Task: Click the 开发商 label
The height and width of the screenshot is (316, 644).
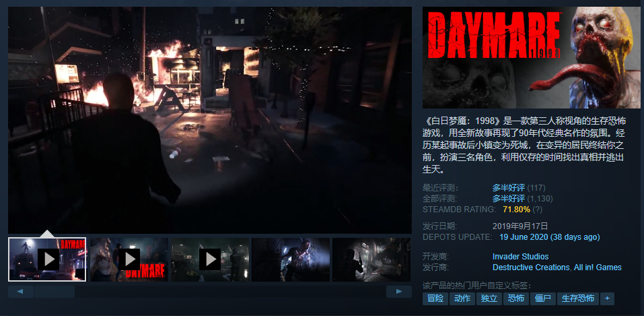Action: (436, 257)
